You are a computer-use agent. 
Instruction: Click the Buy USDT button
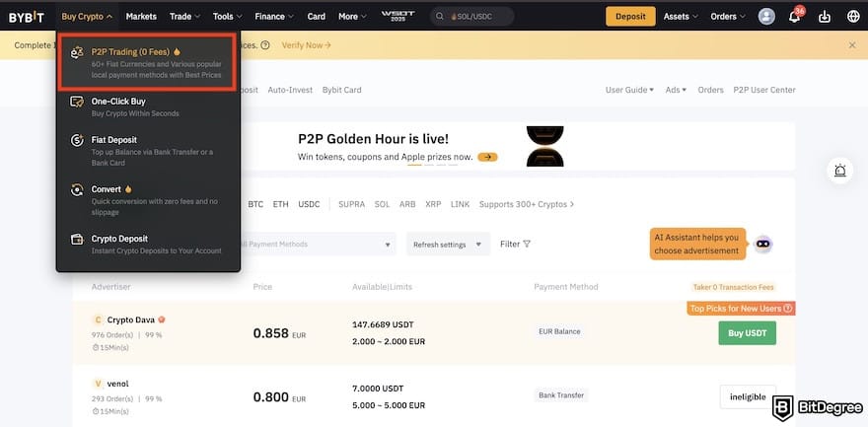tap(747, 333)
